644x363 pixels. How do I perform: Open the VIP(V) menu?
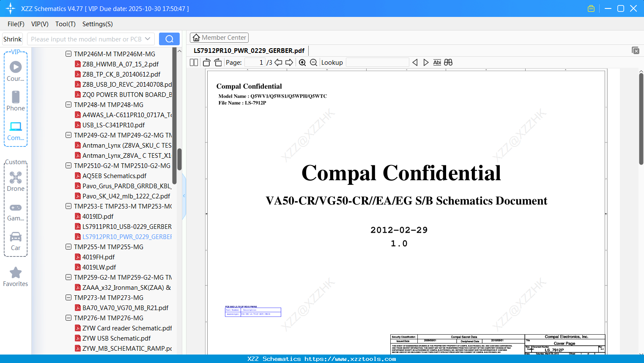click(x=40, y=24)
